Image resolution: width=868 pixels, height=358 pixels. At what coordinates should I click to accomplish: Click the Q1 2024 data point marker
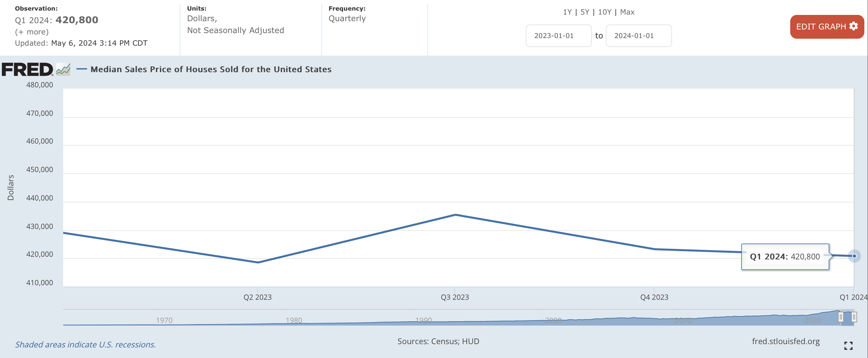tap(854, 256)
